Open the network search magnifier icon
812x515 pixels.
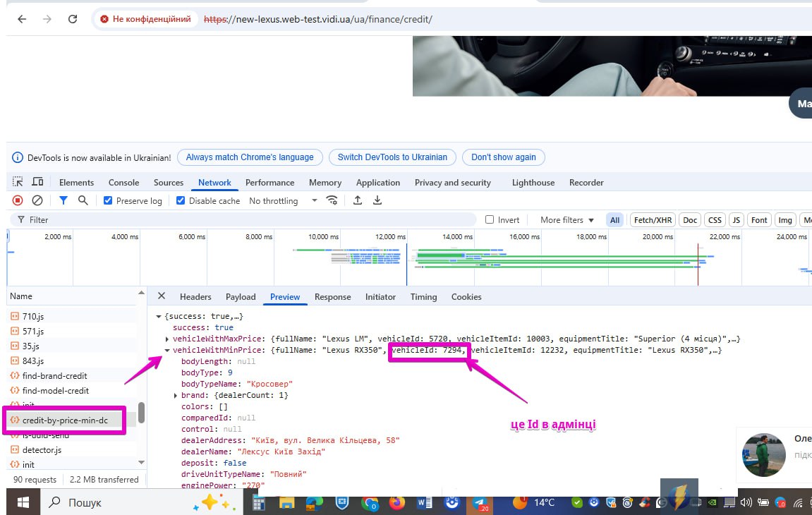click(83, 201)
